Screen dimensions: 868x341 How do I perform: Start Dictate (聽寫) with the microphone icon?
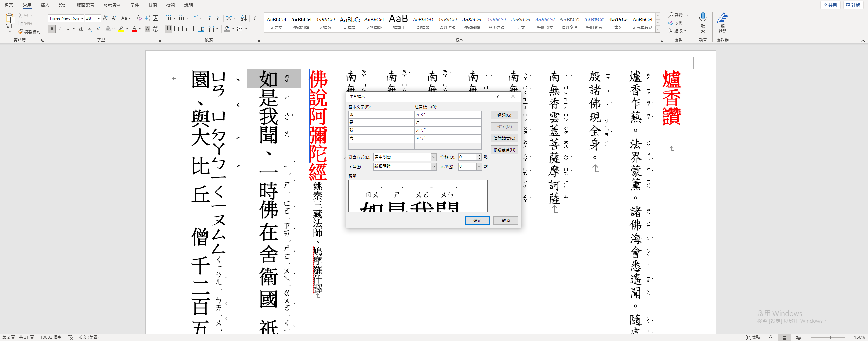tap(703, 18)
